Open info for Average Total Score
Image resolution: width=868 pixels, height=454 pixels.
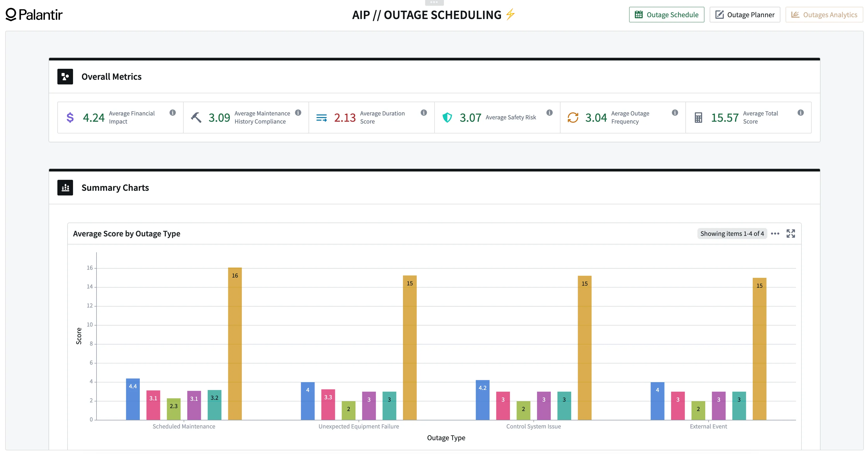coord(800,113)
